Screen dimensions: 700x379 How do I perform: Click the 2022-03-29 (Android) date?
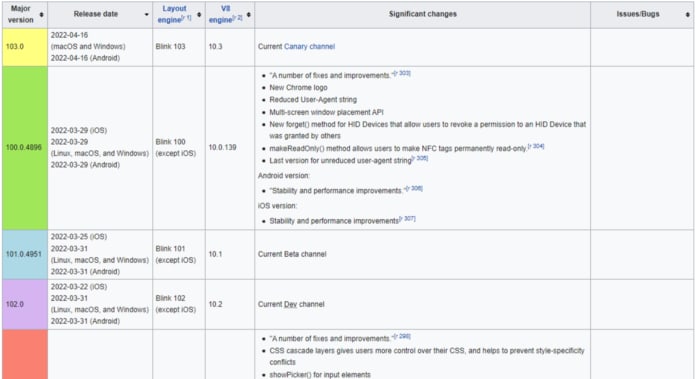[x=85, y=165]
